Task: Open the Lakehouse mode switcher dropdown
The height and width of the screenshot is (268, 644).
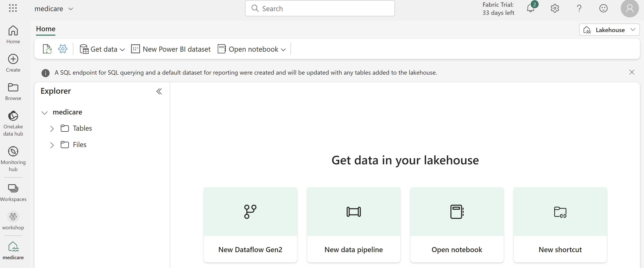Action: 609,30
